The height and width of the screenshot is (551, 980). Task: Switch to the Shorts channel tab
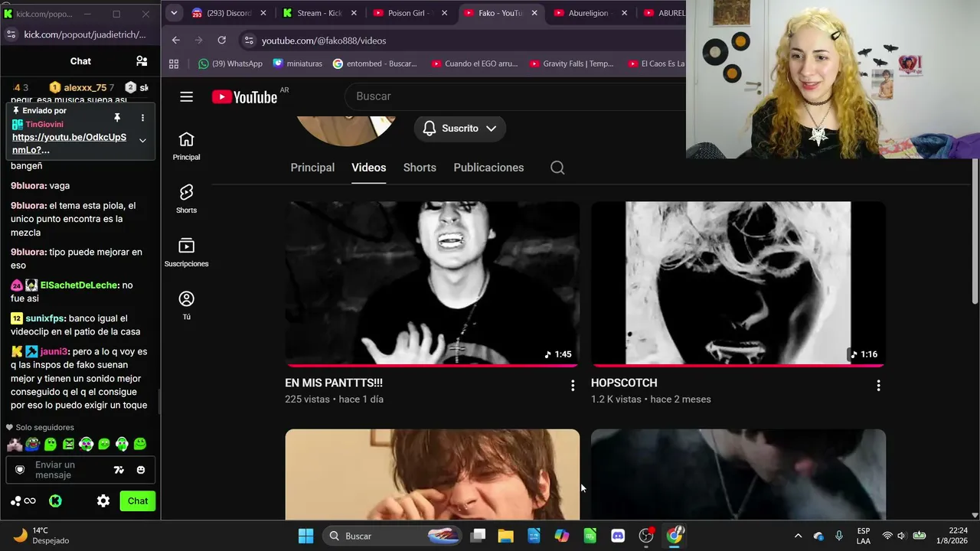coord(420,168)
